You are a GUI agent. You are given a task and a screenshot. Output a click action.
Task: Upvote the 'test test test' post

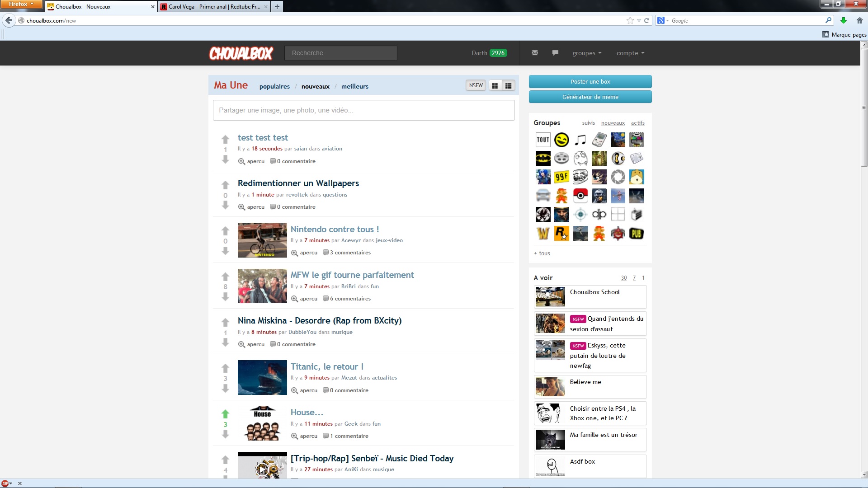pos(225,139)
